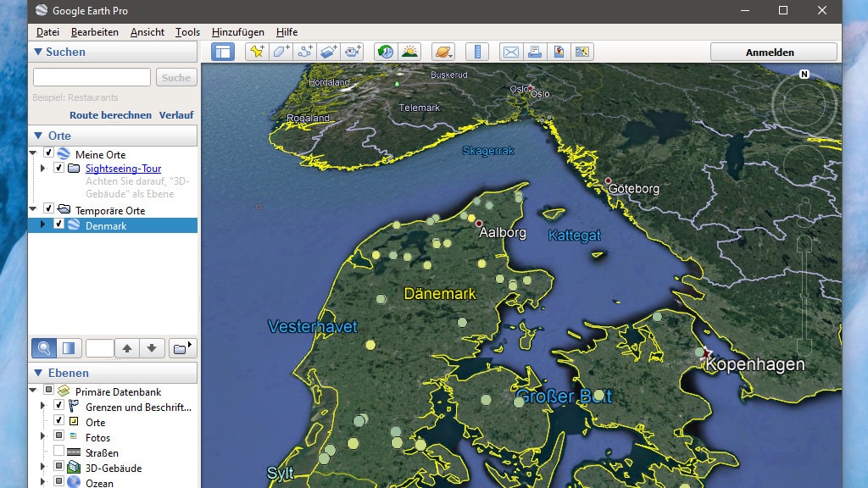Select the polygon drawing tool
868x488 pixels.
[281, 52]
